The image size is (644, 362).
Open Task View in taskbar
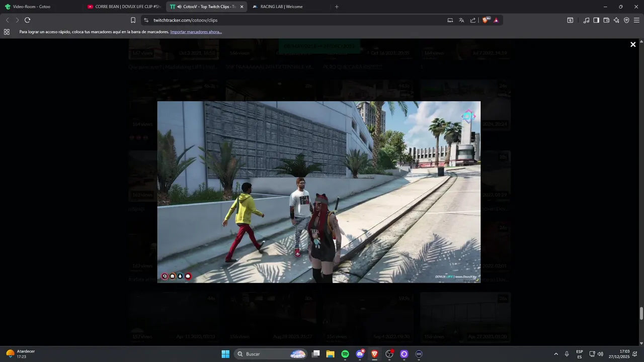(316, 354)
